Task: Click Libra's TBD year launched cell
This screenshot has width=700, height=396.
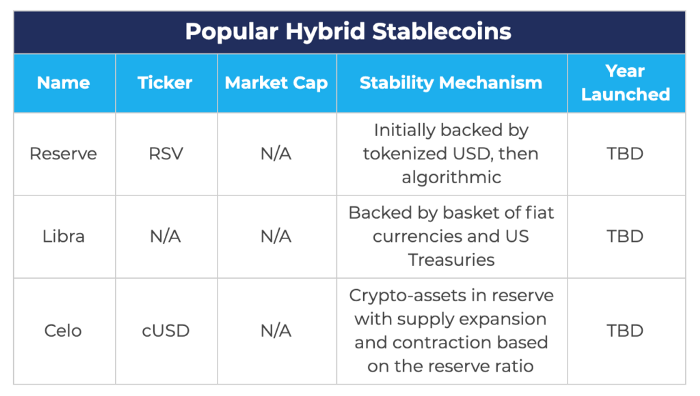Action: (625, 237)
